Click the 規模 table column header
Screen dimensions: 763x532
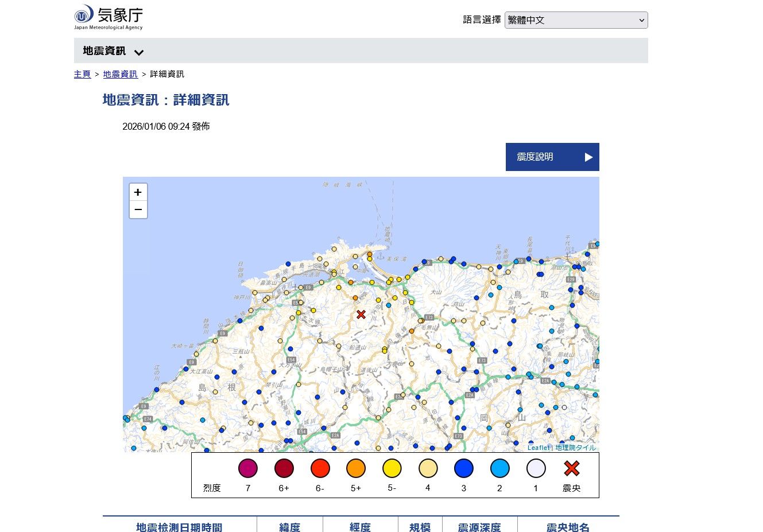point(420,527)
